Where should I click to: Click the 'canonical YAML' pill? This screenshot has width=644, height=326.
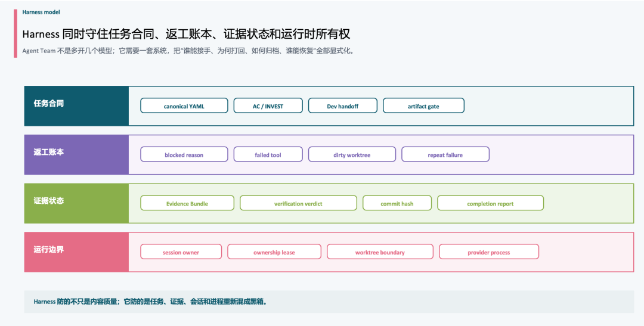184,106
